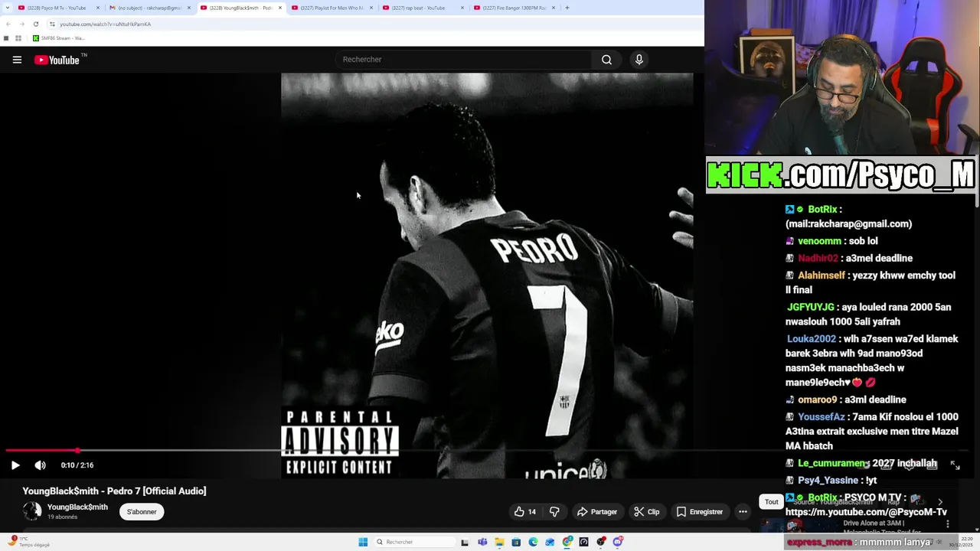Open Microsoft Store from the taskbar
Screen dimensions: 980x551
(516, 542)
